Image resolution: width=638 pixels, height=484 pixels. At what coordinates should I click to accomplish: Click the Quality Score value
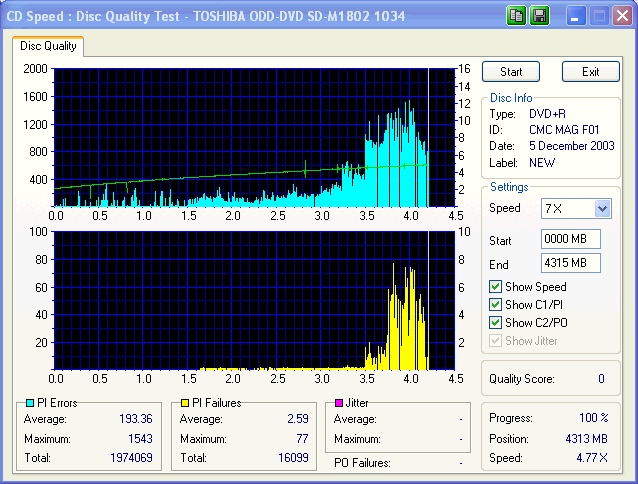[x=601, y=379]
